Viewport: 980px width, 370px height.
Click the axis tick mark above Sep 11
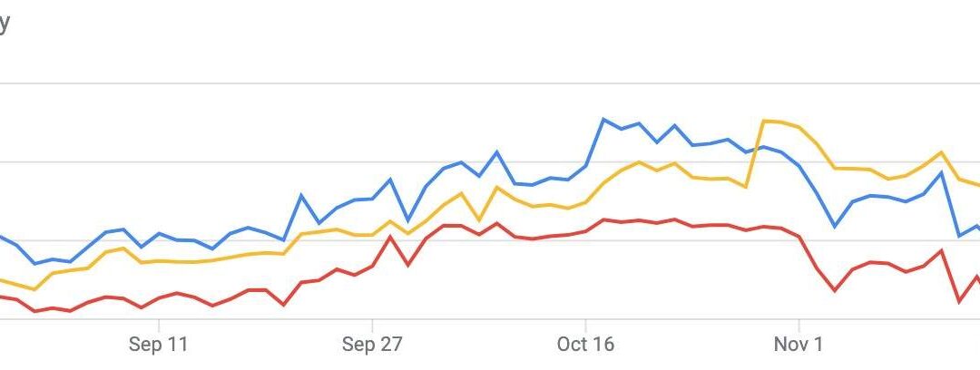(x=159, y=324)
